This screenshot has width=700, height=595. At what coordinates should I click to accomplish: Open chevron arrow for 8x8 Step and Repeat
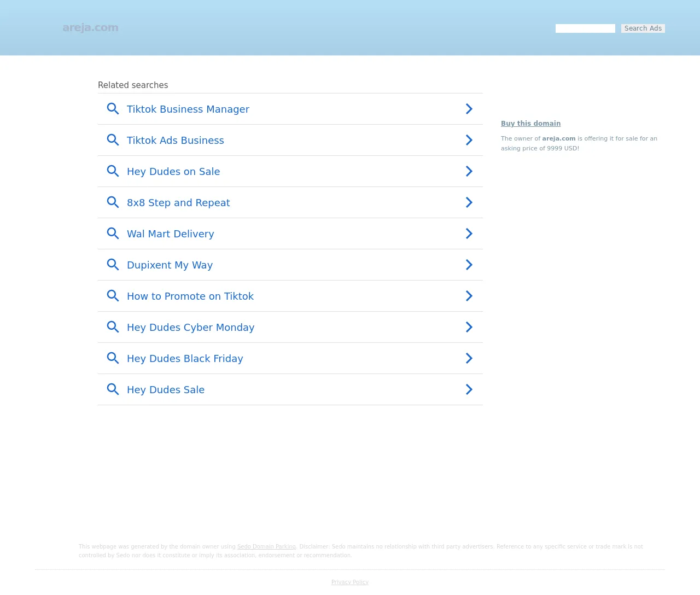469,202
